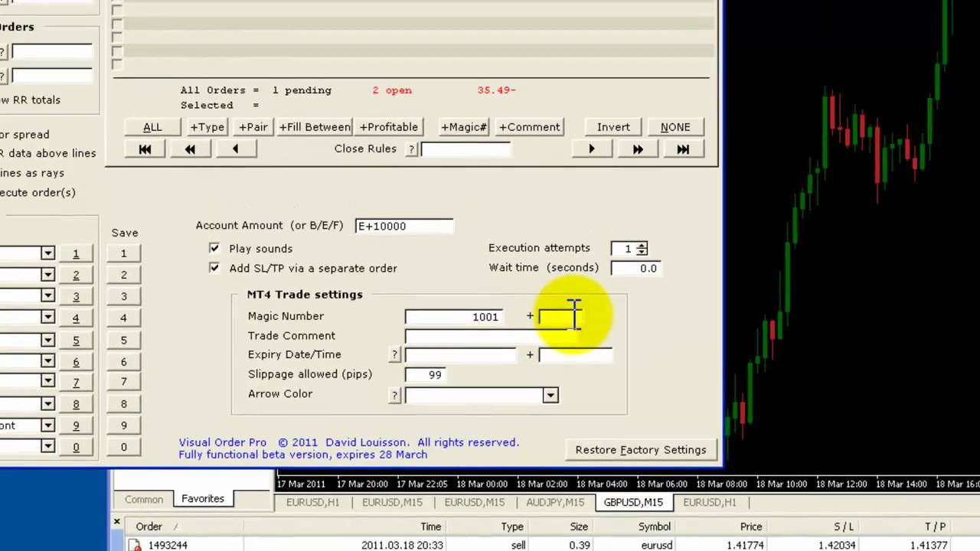Screen dimensions: 980x551
Task: Click the Account Amount field showing E+10000
Action: tap(404, 226)
